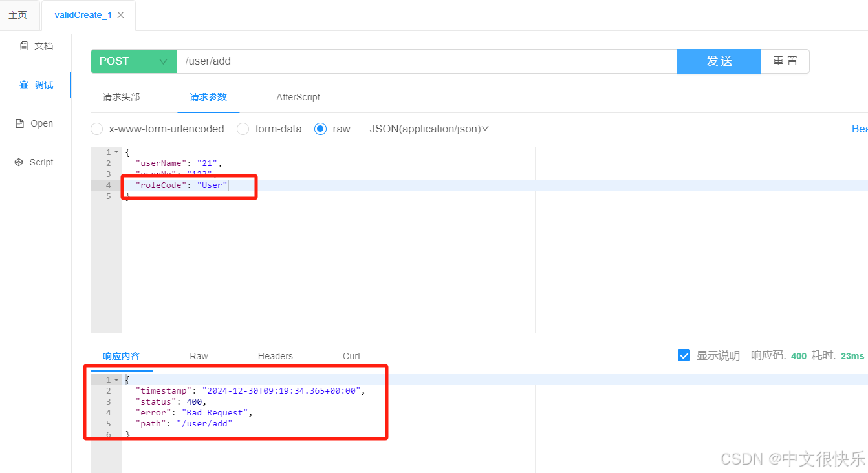Select the 调试 debug item in the sidebar
The height and width of the screenshot is (473, 868).
tap(36, 85)
